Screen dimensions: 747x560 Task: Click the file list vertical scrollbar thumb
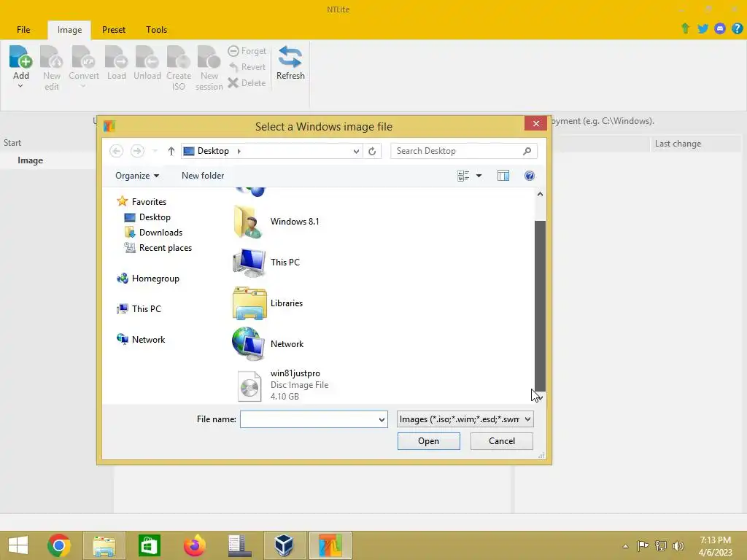[540, 306]
